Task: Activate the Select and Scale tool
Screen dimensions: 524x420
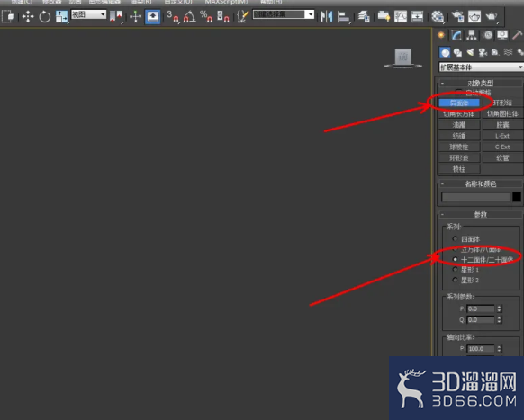Action: click(61, 16)
